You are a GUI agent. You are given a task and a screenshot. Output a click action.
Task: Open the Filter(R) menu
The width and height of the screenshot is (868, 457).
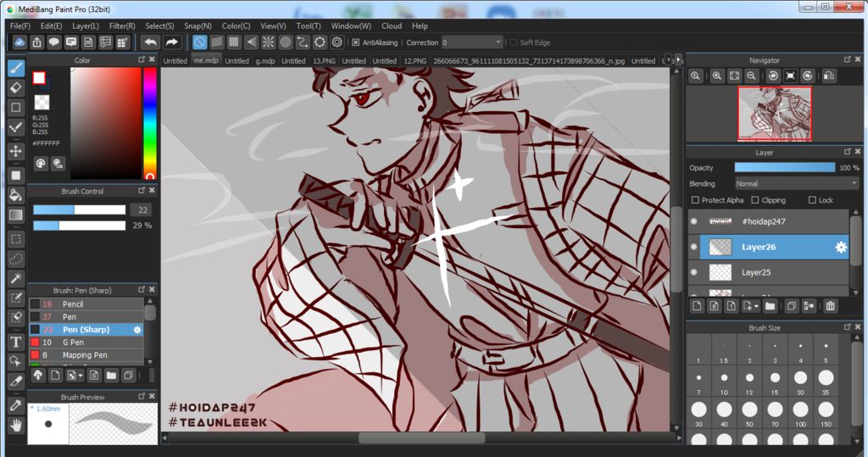point(122,26)
